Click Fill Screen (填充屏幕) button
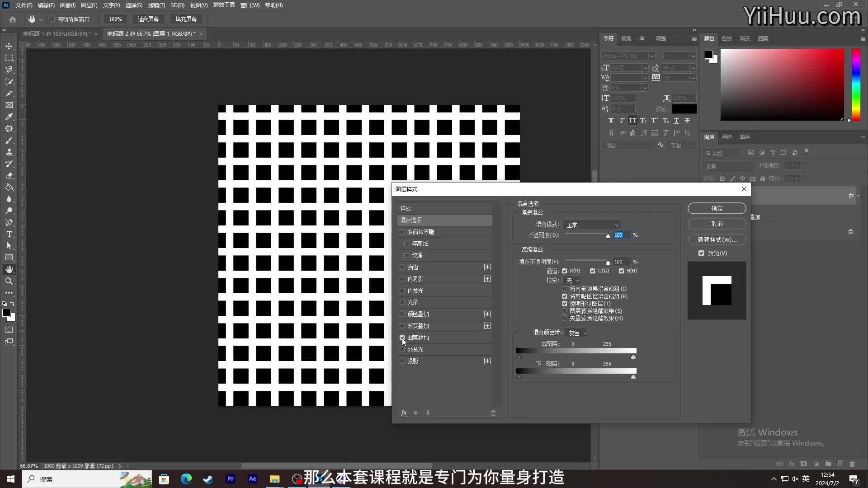This screenshot has width=868, height=488. pos(186,19)
